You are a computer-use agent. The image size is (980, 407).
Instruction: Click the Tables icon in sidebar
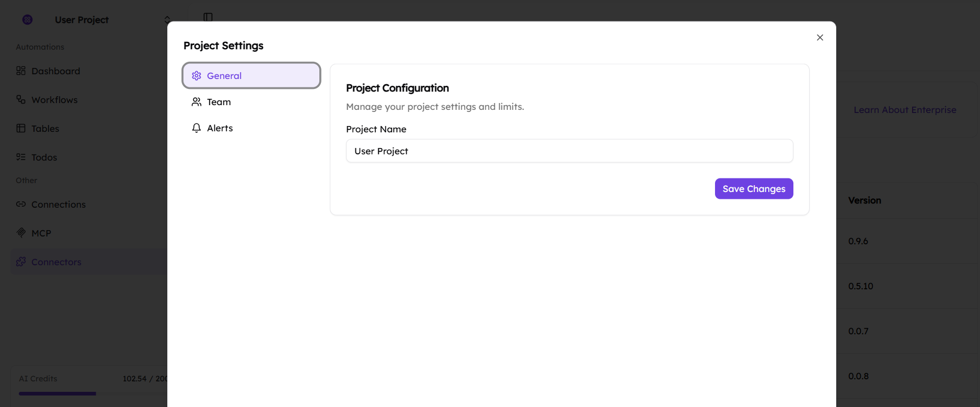21,128
